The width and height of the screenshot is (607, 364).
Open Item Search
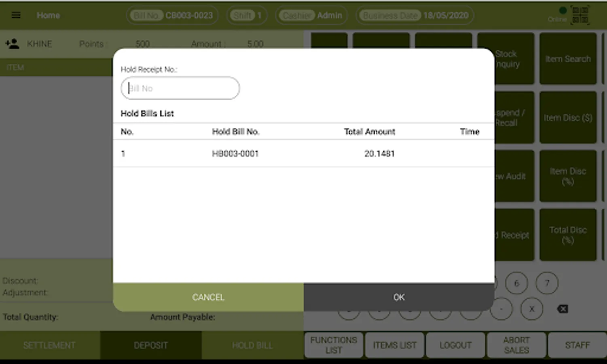[568, 59]
